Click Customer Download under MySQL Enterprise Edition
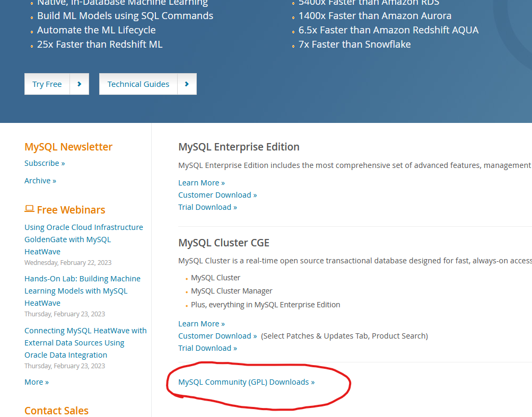The height and width of the screenshot is (417, 532). (217, 195)
